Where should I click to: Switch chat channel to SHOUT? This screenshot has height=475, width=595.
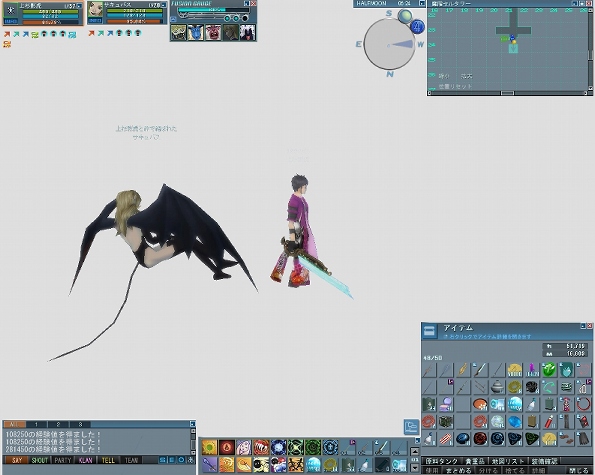(x=39, y=460)
